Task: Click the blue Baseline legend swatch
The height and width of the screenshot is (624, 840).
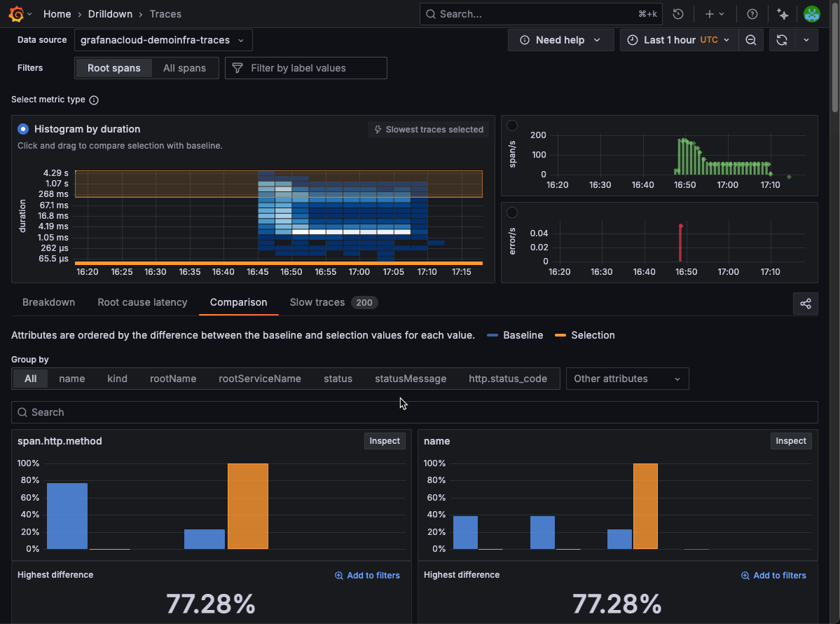Action: [493, 336]
